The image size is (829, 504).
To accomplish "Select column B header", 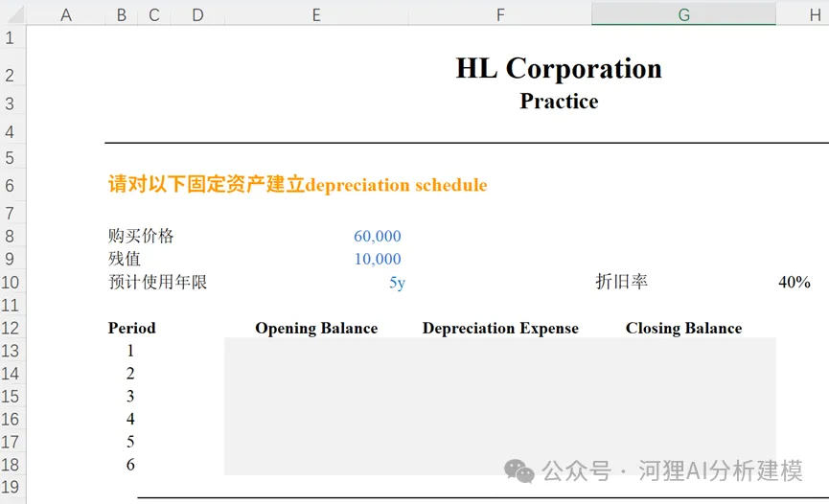I will pyautogui.click(x=121, y=14).
